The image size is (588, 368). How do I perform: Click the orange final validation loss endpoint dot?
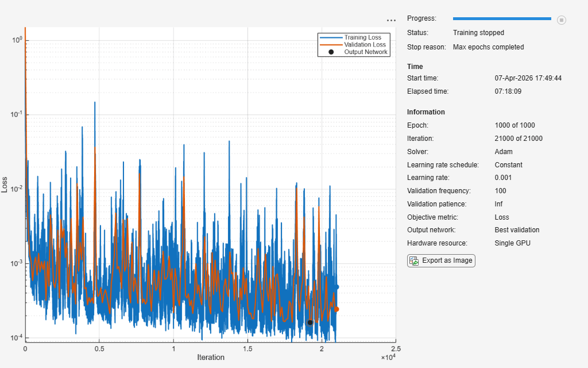(336, 309)
